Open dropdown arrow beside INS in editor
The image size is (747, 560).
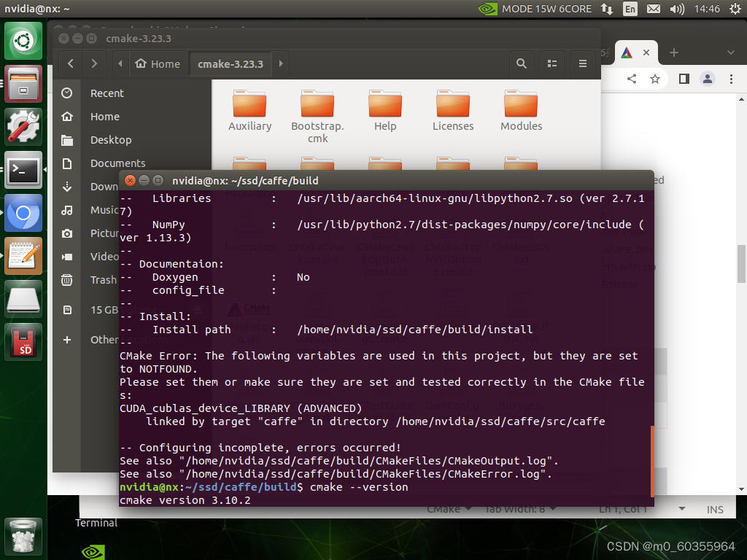(x=682, y=508)
